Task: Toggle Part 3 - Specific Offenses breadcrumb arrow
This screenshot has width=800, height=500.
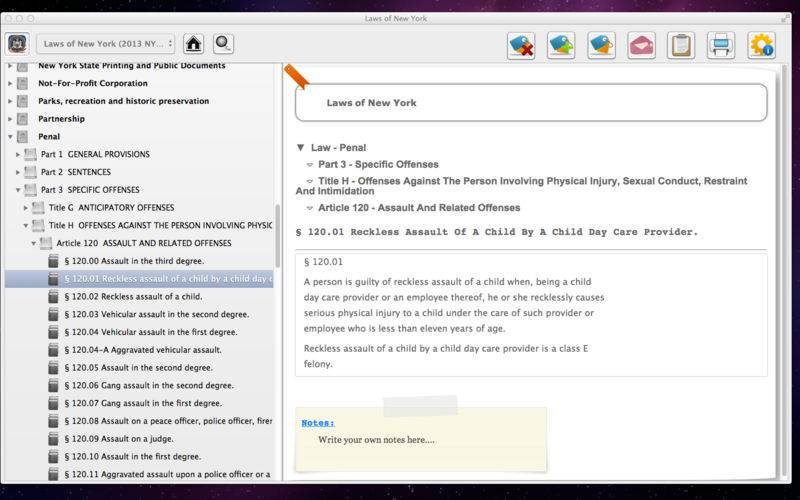Action: (x=310, y=165)
